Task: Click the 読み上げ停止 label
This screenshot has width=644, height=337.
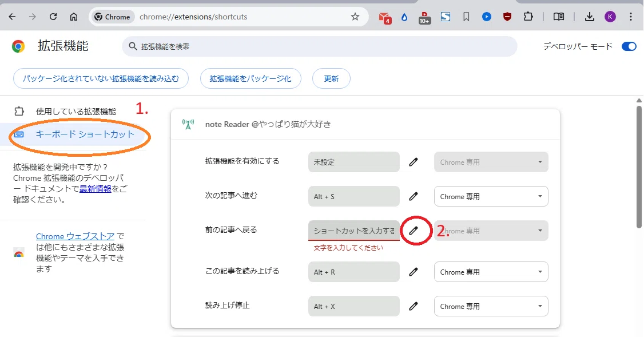Action: click(228, 306)
